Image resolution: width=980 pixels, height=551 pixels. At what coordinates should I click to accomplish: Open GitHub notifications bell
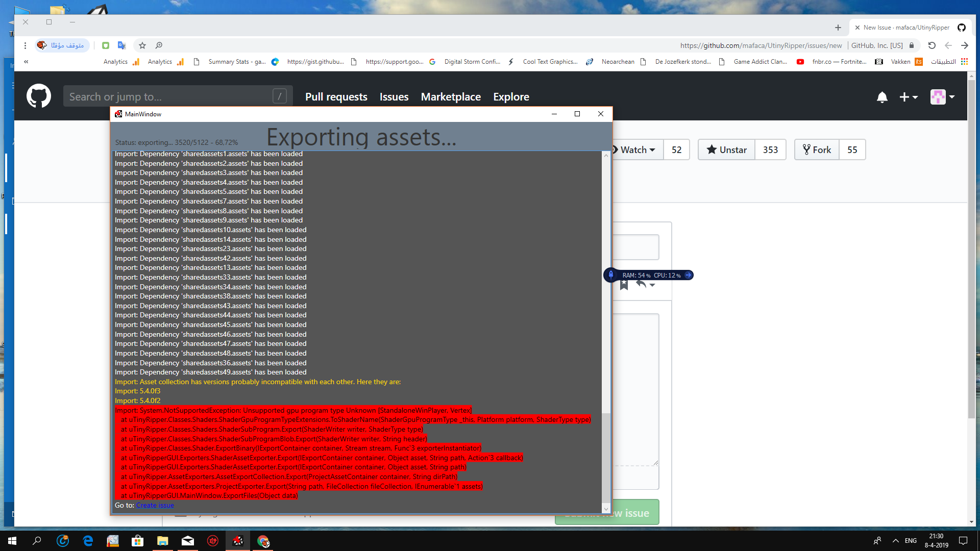(883, 97)
